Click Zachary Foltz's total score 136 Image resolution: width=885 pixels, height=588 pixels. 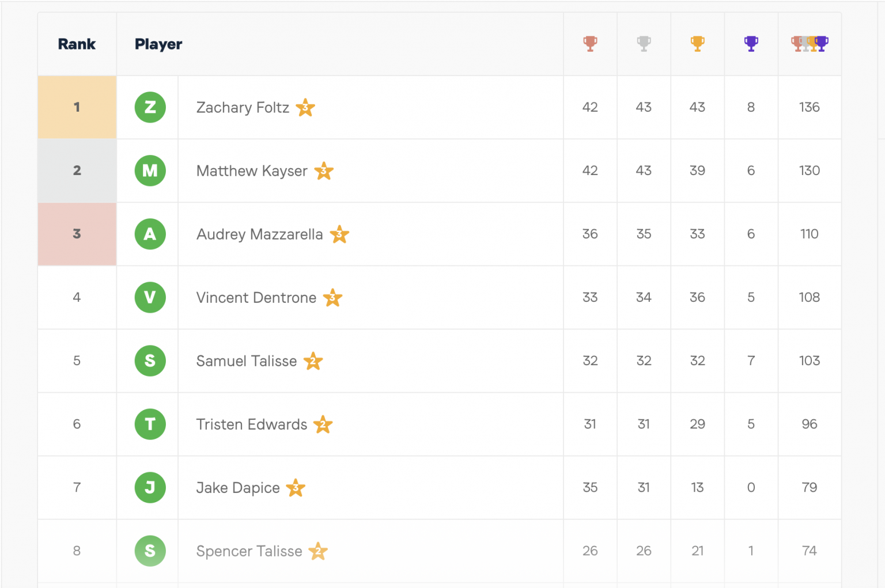809,107
